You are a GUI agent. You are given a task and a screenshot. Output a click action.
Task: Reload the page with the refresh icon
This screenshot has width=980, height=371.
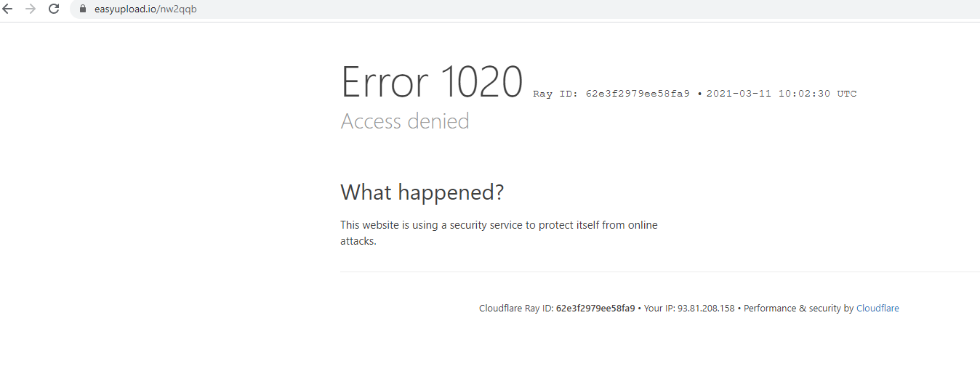54,9
